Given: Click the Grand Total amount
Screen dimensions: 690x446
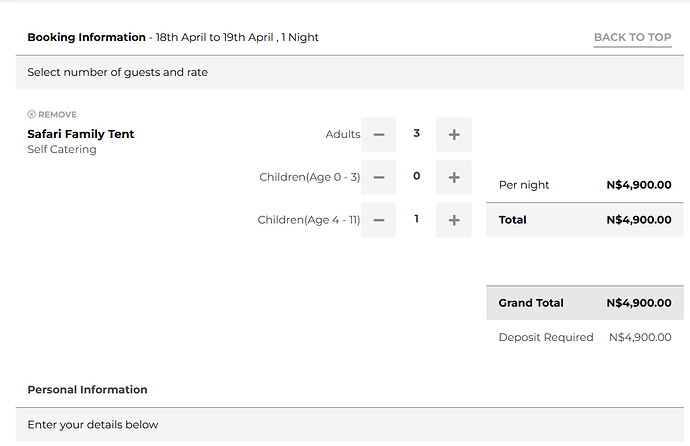Looking at the screenshot, I should pos(639,303).
